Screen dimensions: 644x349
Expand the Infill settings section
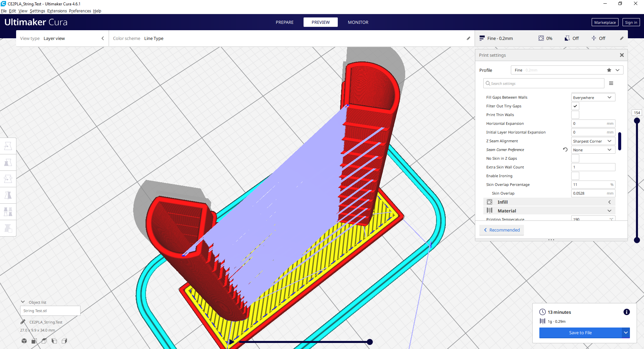coord(549,202)
